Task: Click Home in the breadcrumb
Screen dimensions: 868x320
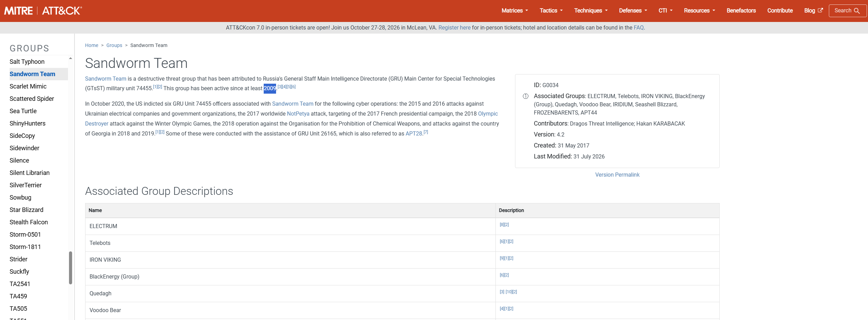Action: pyautogui.click(x=92, y=45)
